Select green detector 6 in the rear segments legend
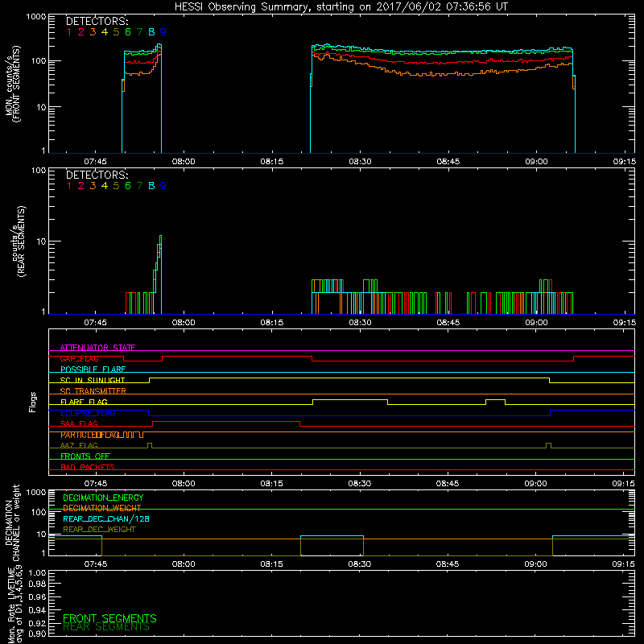 (x=128, y=186)
